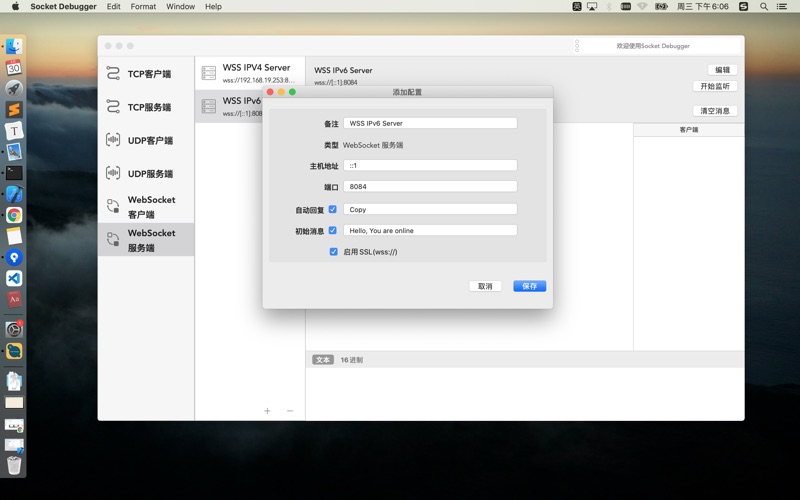Open the Help menu
This screenshot has width=800, height=500.
tap(213, 7)
